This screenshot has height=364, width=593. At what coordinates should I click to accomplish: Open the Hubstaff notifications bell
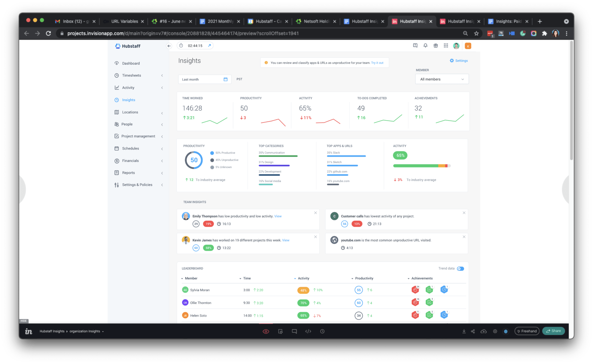click(x=425, y=45)
